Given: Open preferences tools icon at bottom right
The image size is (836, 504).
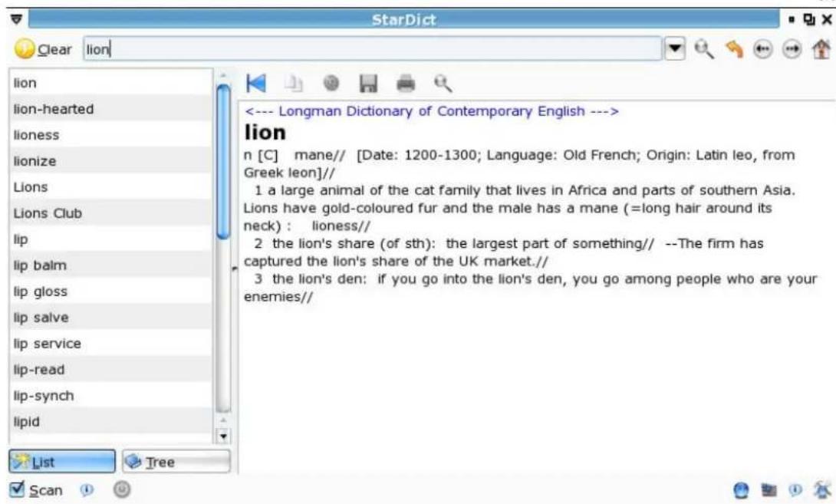Looking at the screenshot, I should [821, 489].
